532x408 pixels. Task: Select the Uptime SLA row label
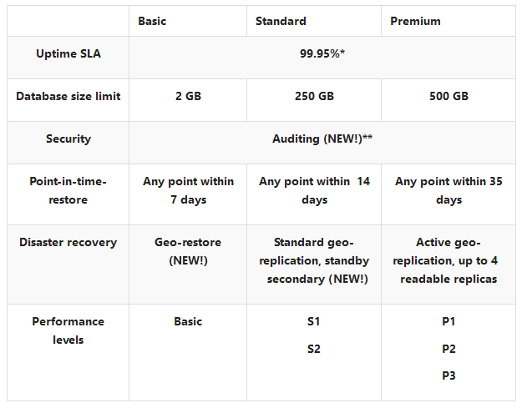point(68,53)
